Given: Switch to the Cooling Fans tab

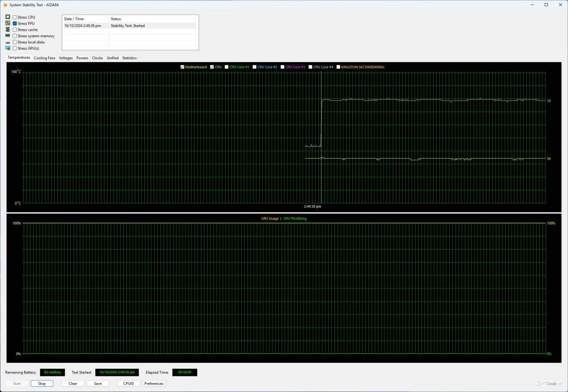Looking at the screenshot, I should (x=44, y=58).
